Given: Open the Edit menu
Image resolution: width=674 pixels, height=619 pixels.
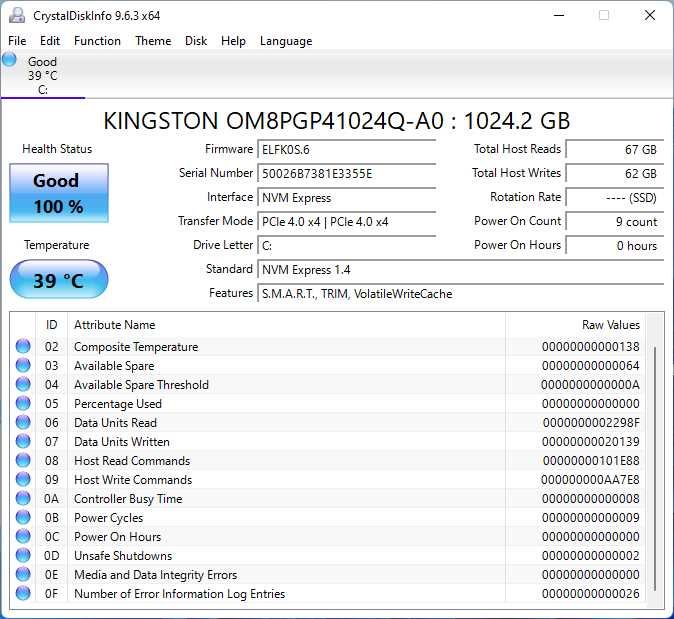Looking at the screenshot, I should (50, 41).
